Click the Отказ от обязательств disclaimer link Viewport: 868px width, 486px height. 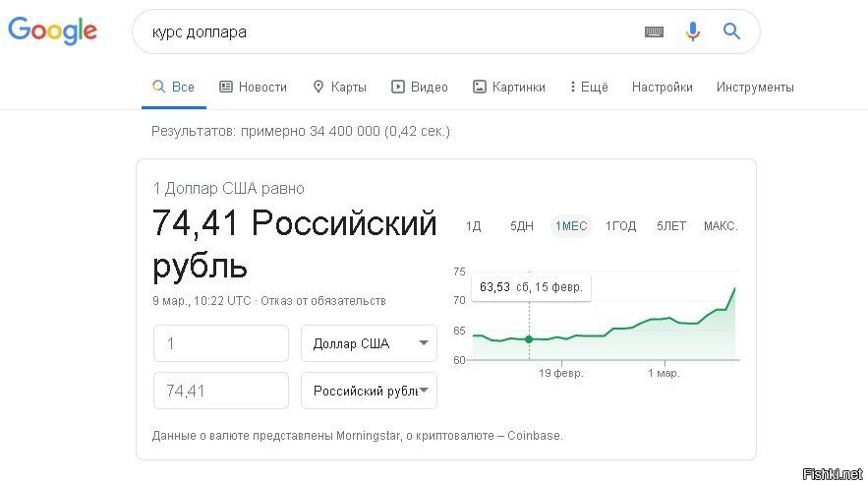(x=323, y=301)
